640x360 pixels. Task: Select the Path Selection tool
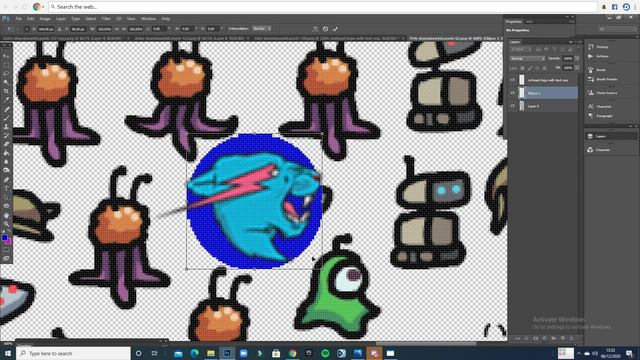point(6,197)
